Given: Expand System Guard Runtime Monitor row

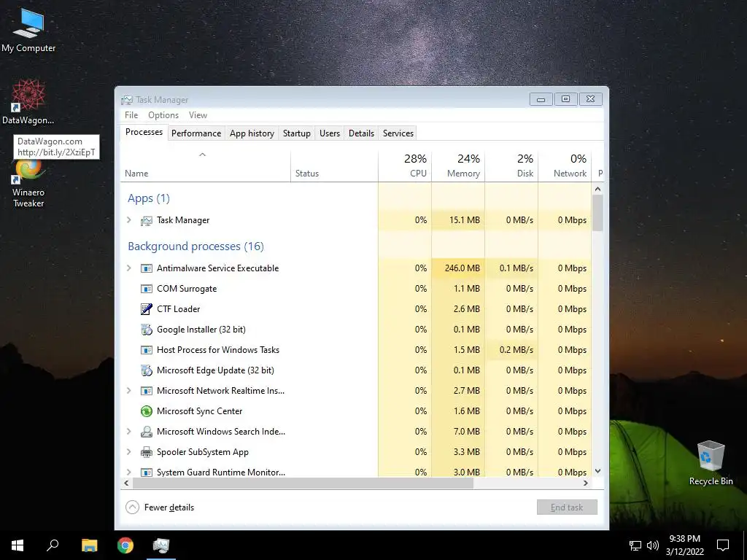Looking at the screenshot, I should (x=128, y=472).
